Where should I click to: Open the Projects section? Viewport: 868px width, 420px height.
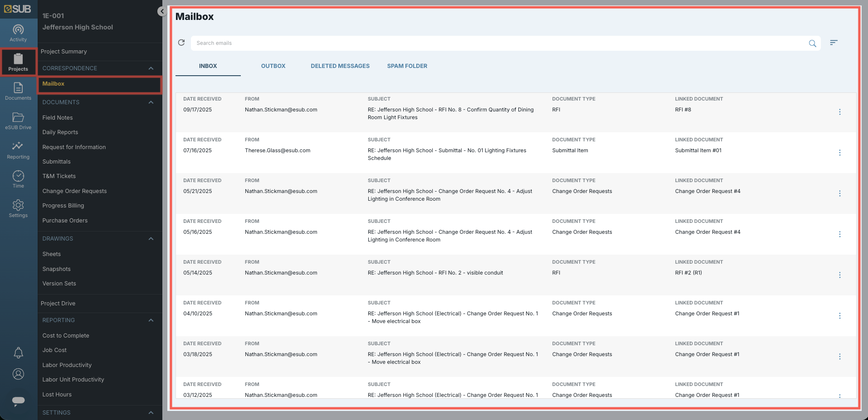(x=18, y=63)
